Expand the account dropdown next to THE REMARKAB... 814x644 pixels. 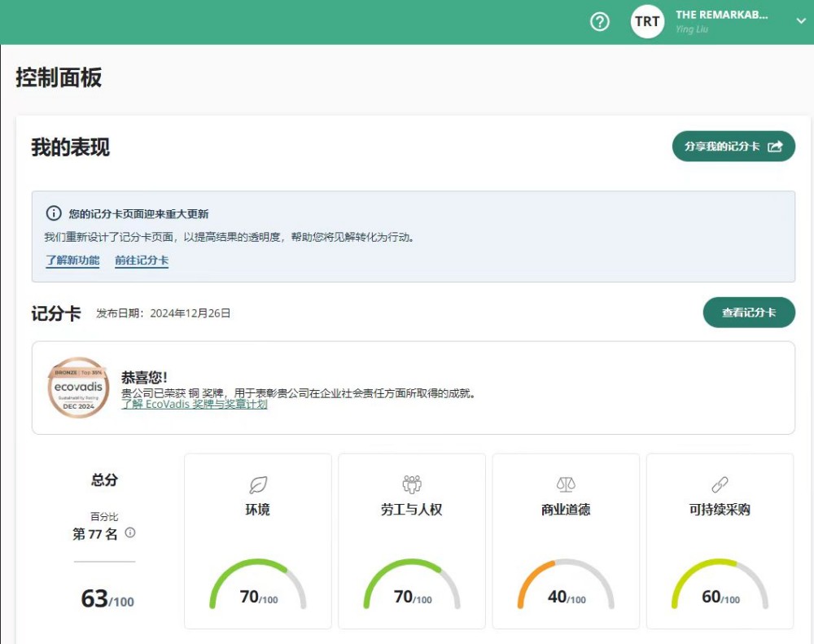[x=801, y=22]
